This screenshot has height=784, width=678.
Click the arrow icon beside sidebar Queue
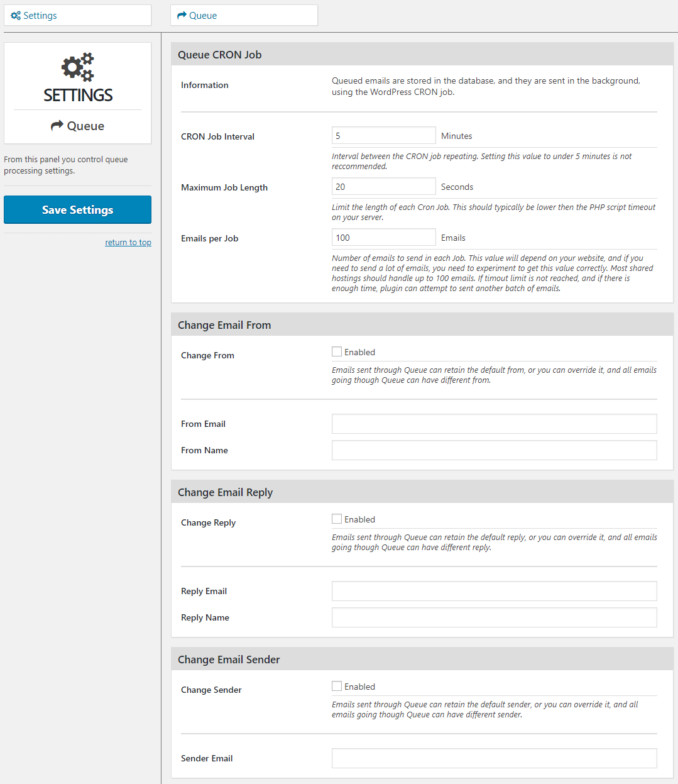[x=57, y=126]
